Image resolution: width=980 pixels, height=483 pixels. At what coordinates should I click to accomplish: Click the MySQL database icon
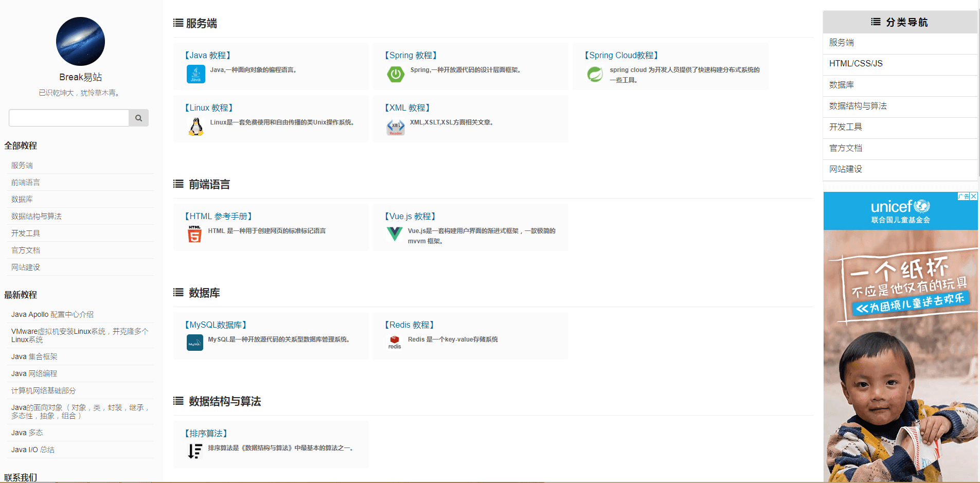pyautogui.click(x=194, y=343)
